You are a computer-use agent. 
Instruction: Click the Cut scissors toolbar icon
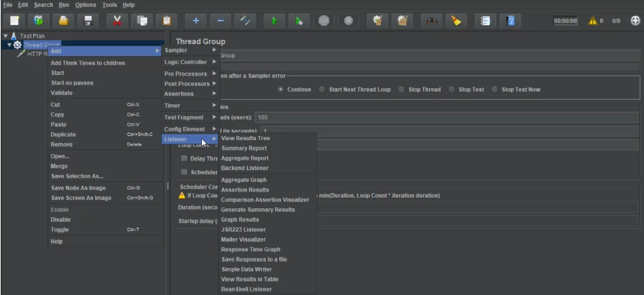point(117,21)
